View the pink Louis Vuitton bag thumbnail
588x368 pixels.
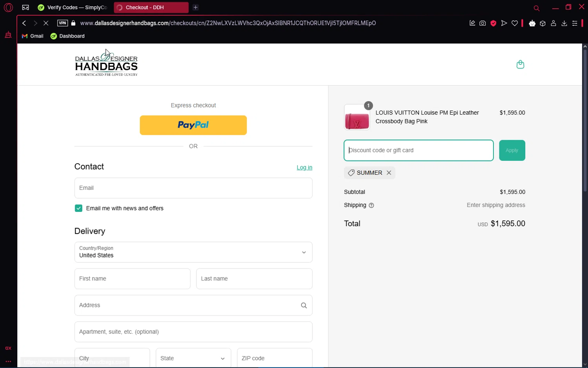(x=357, y=117)
